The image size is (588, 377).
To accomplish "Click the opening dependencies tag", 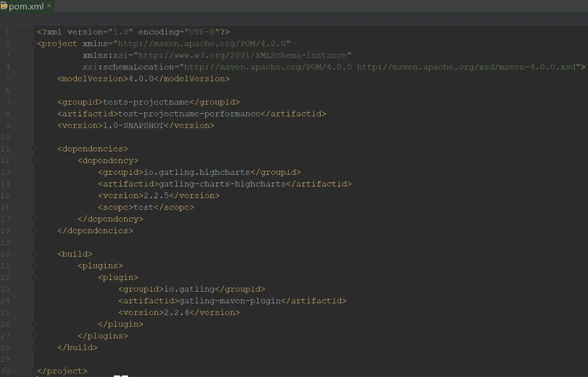I will (92, 149).
